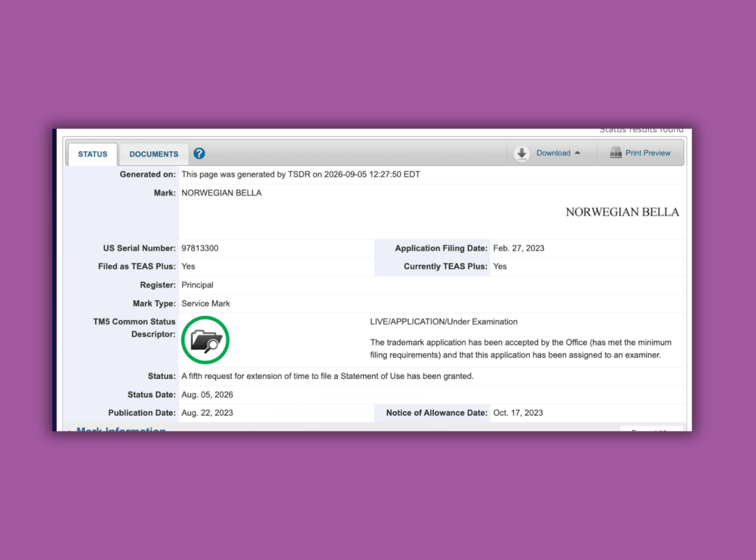The height and width of the screenshot is (560, 756).
Task: Click the Currently TEAS Plus Yes value
Action: click(x=500, y=267)
